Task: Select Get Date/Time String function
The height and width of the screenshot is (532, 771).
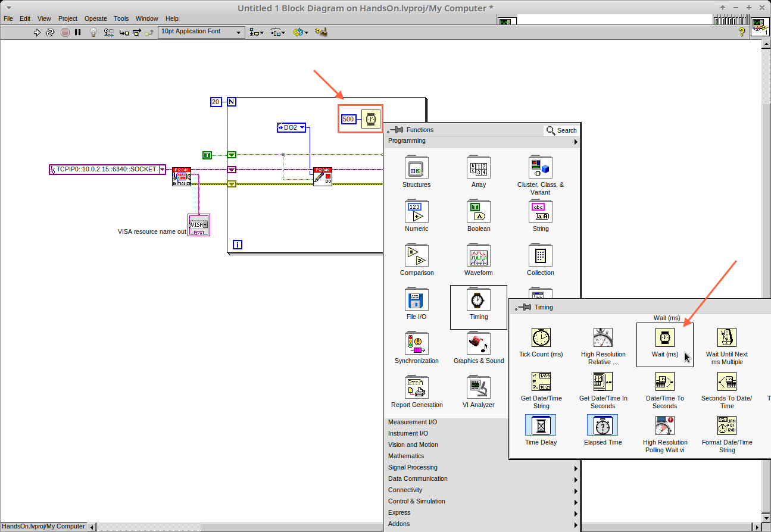Action: click(x=541, y=391)
